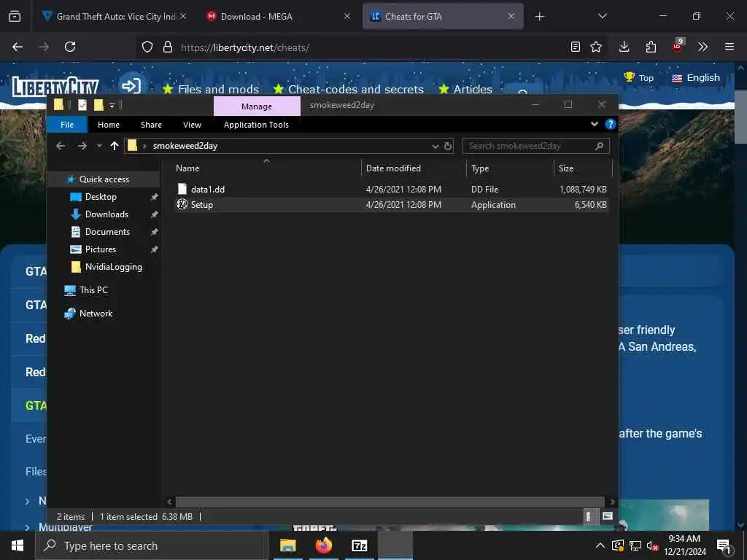Screen dimensions: 747x560
Task: Open the Firefox extensions puzzle icon
Action: coord(651,47)
